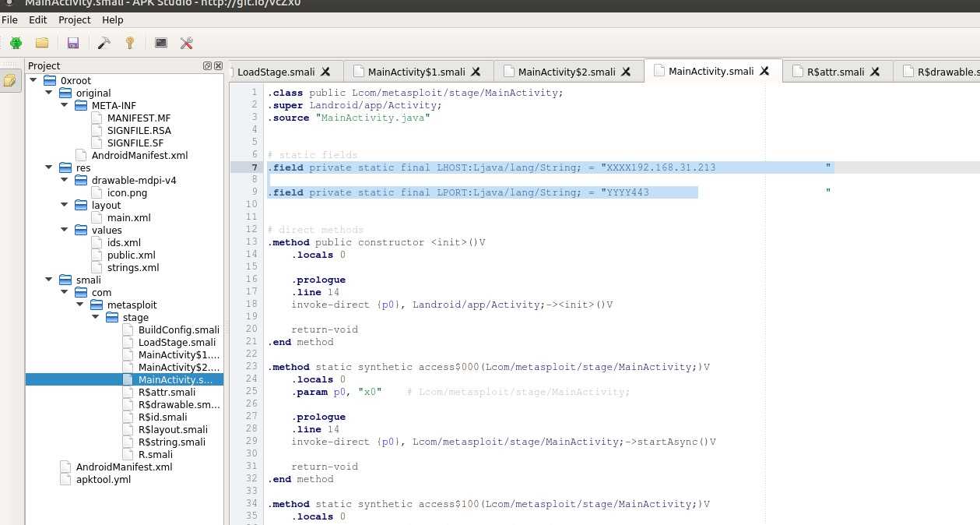Place cursor on the LPORT field line
980x525 pixels.
(x=549, y=192)
